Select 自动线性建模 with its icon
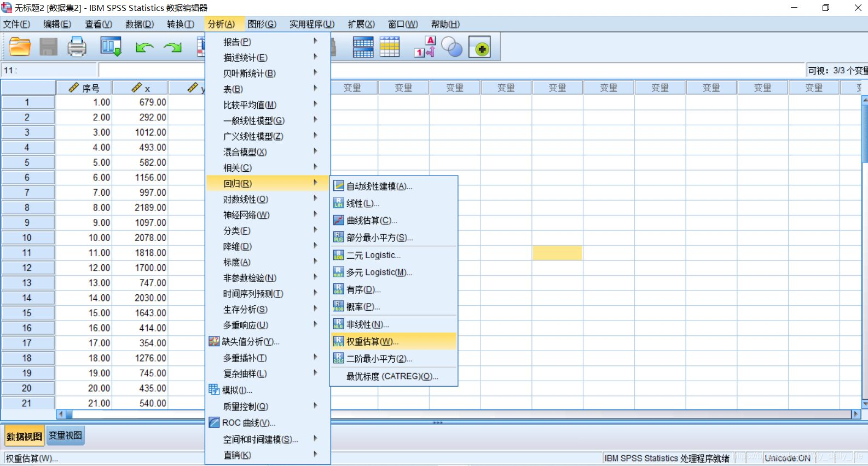 pyautogui.click(x=394, y=186)
